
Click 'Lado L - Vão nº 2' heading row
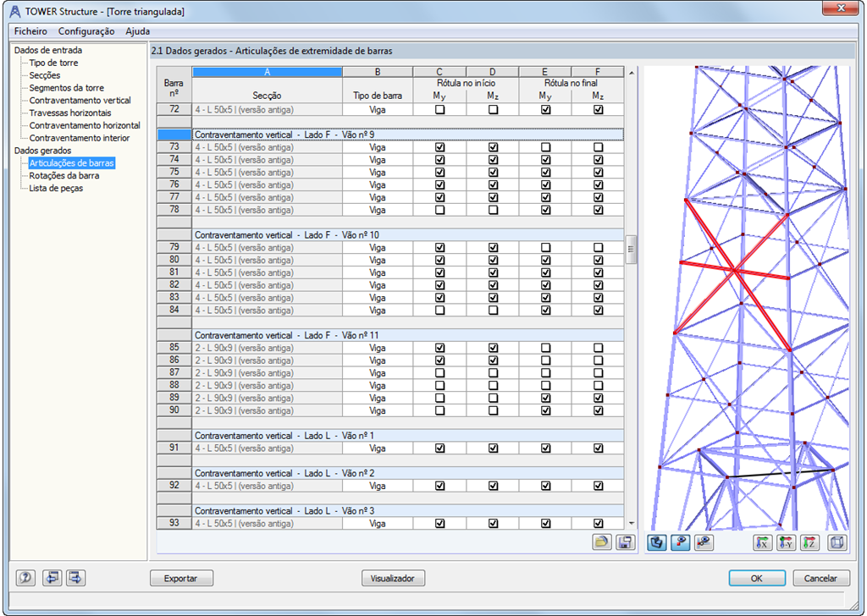tap(408, 474)
